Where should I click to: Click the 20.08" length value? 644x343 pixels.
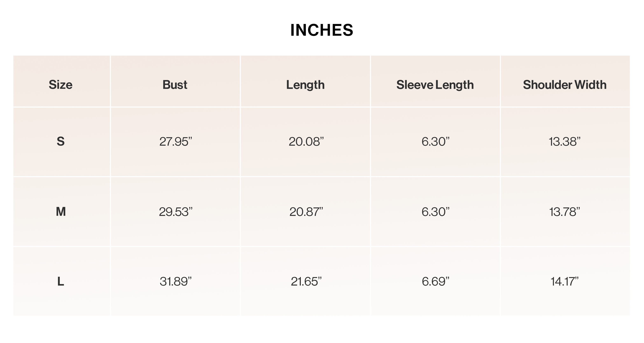click(306, 142)
